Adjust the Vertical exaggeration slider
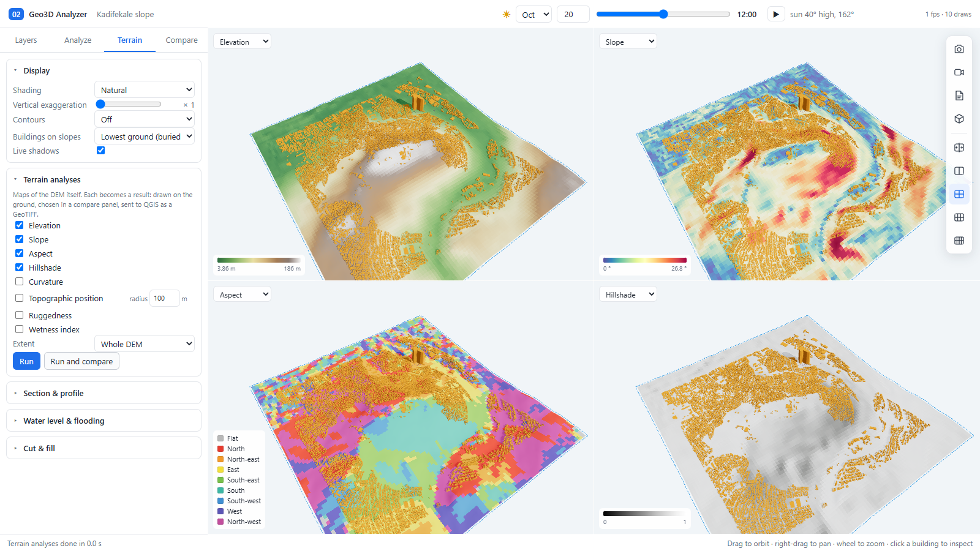The height and width of the screenshot is (551, 980). 129,105
